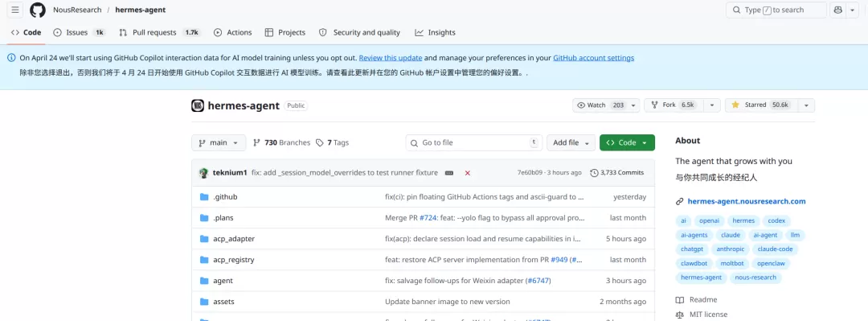Expand the Fork options dropdown arrow

tap(712, 105)
